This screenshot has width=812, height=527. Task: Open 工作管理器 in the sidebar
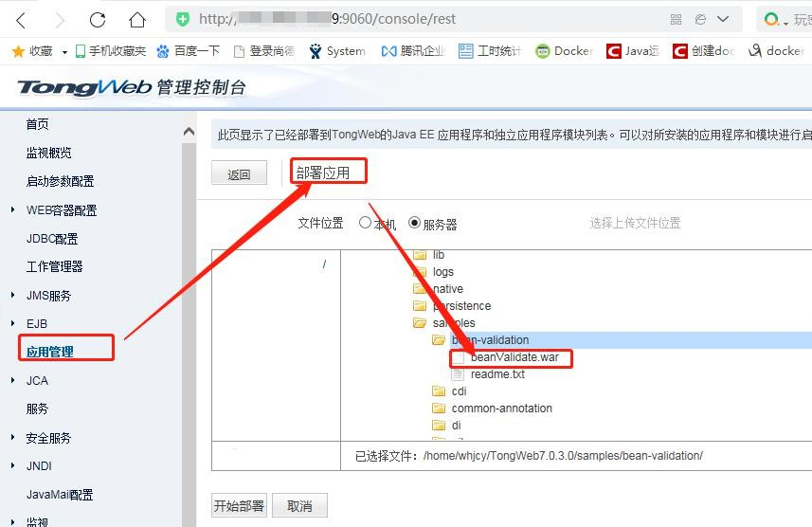(x=54, y=267)
